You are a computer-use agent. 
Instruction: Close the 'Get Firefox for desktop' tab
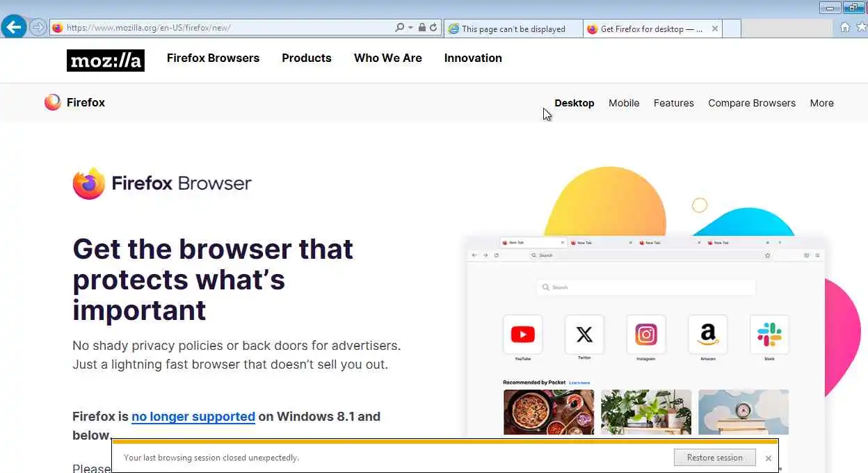(x=715, y=29)
